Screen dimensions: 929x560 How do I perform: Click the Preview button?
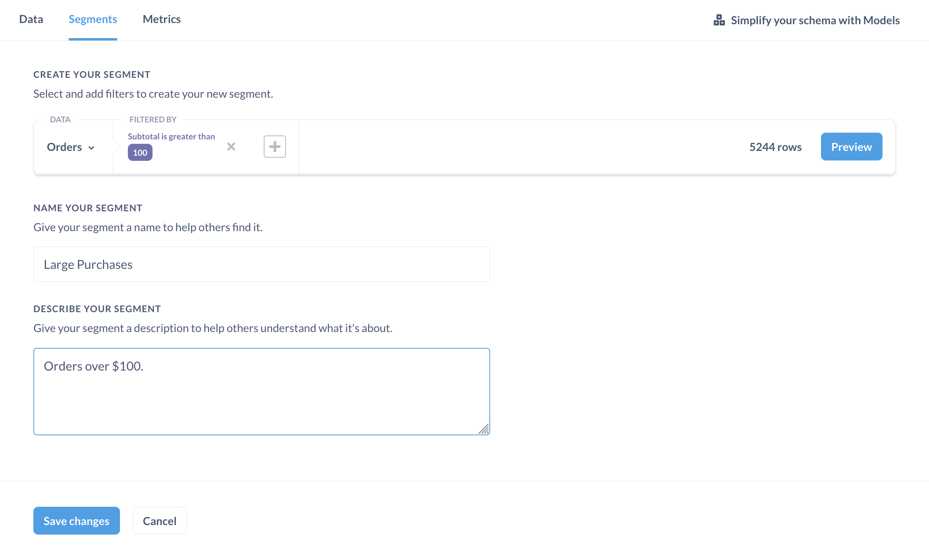(x=852, y=147)
